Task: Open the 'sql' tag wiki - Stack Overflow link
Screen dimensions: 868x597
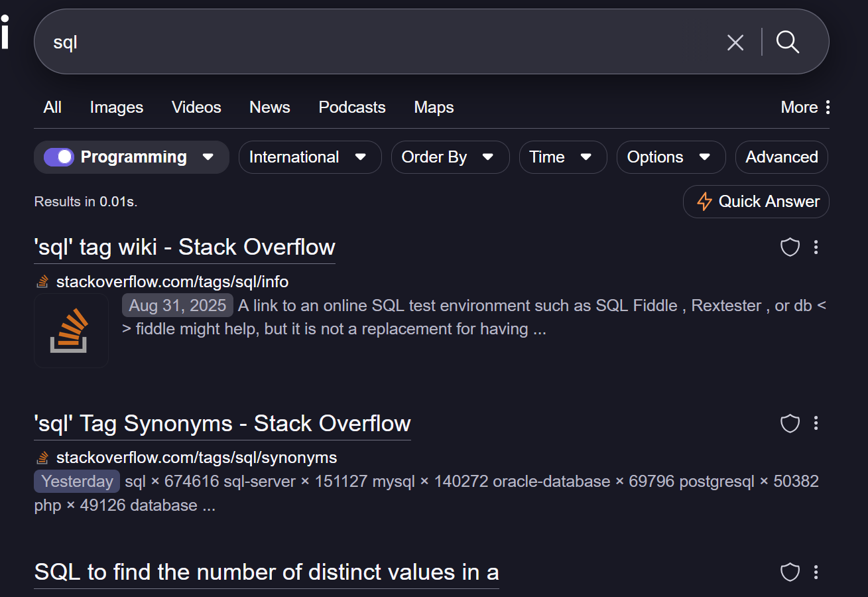Action: tap(184, 247)
